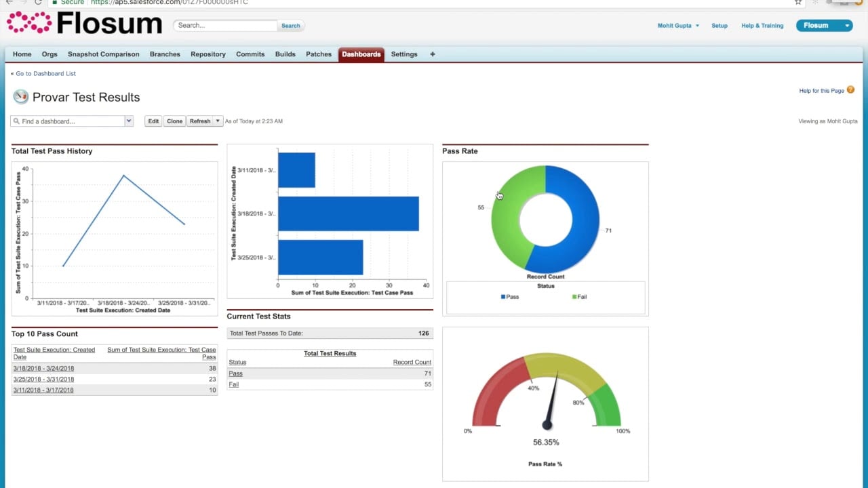Click the magnifying glass in the global search box

click(290, 25)
